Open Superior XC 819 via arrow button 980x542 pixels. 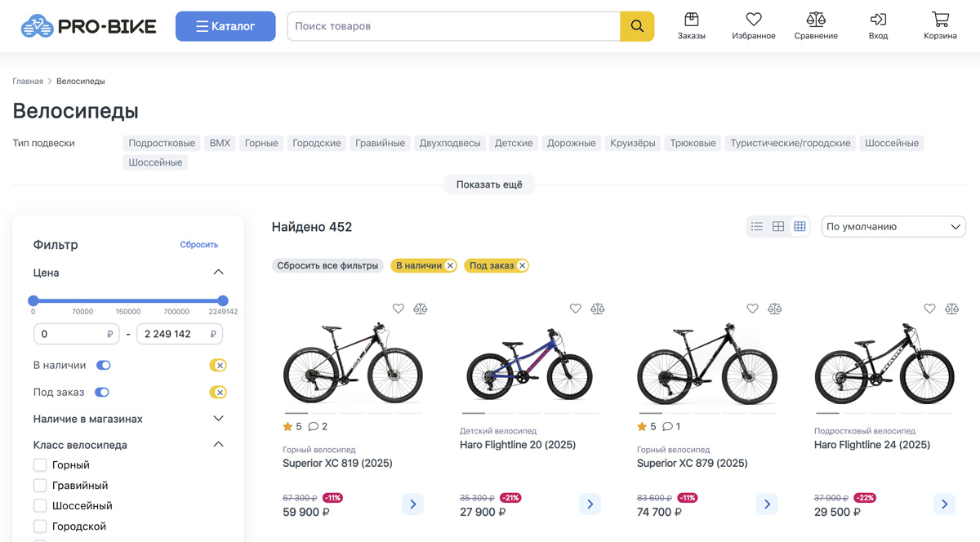point(412,504)
